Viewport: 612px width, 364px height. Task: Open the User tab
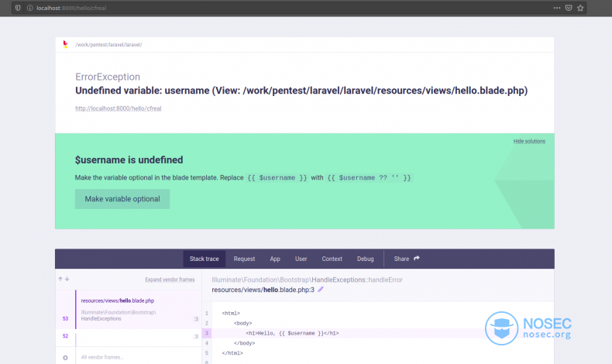(301, 259)
